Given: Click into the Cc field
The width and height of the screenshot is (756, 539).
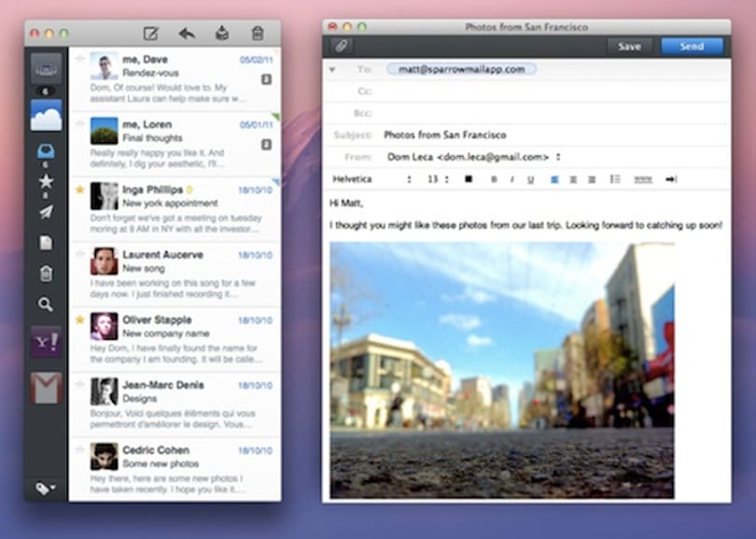Looking at the screenshot, I should 553,92.
